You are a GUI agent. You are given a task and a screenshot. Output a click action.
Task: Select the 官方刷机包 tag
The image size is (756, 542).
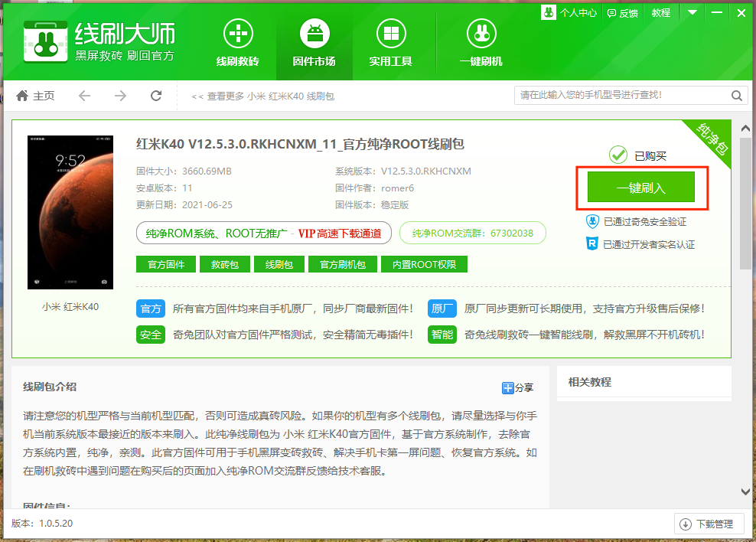point(343,264)
